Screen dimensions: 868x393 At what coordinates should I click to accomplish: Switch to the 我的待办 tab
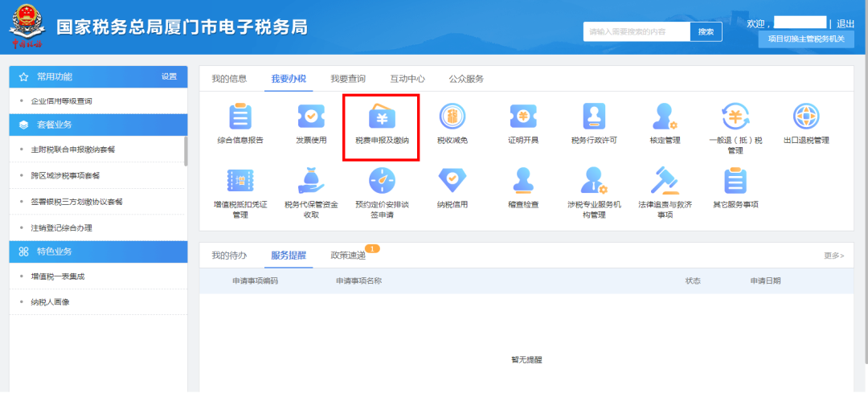point(229,256)
